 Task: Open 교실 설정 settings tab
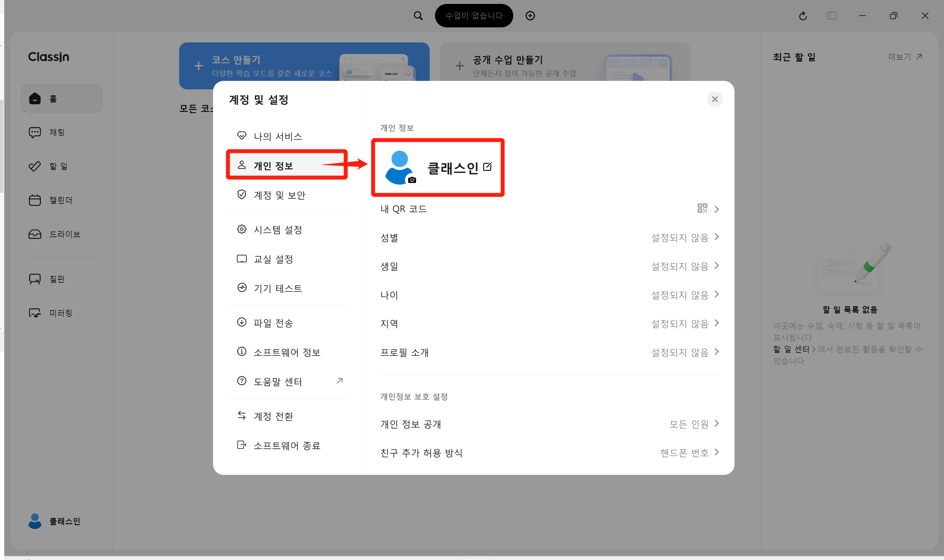[288, 259]
